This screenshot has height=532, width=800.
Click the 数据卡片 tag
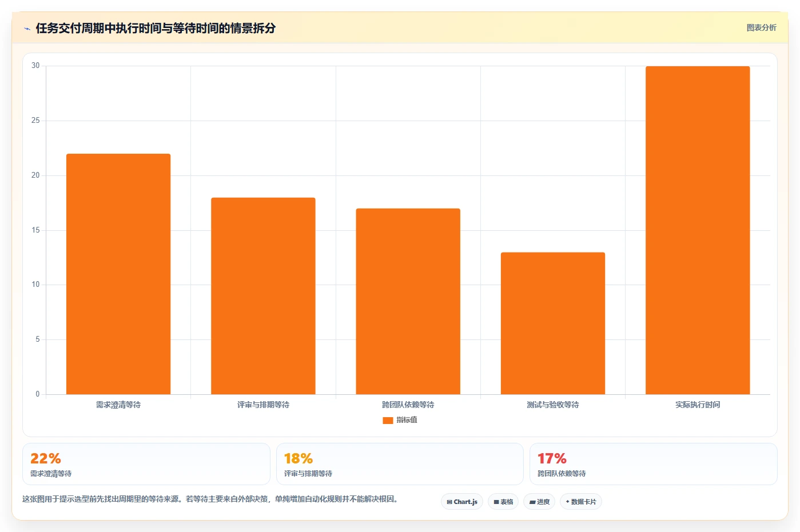point(581,502)
